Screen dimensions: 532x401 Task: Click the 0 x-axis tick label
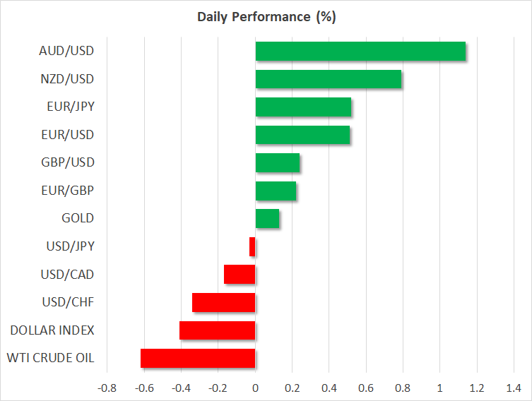255,388
